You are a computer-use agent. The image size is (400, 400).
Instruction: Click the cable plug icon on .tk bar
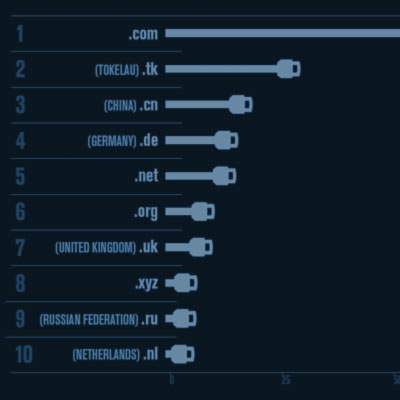(x=289, y=69)
